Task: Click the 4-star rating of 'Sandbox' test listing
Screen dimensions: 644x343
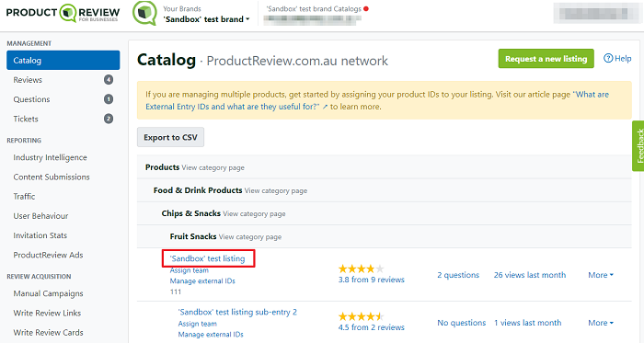Action: point(361,269)
